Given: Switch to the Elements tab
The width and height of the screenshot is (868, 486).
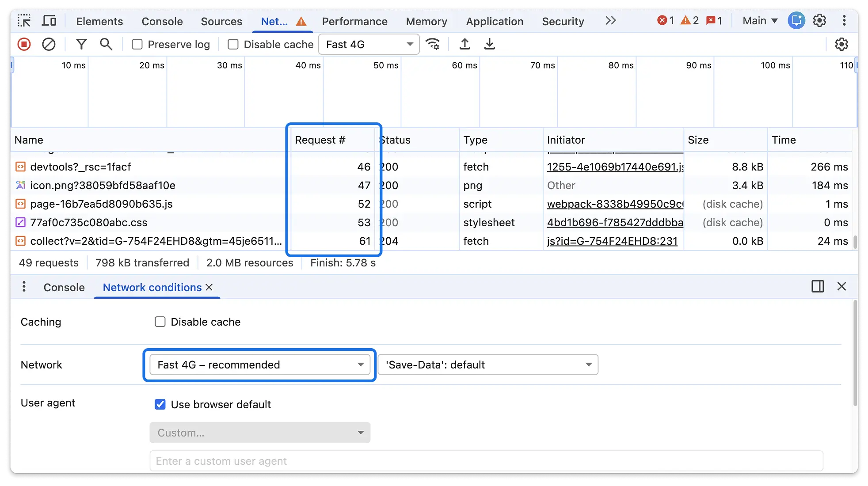Looking at the screenshot, I should [x=99, y=21].
